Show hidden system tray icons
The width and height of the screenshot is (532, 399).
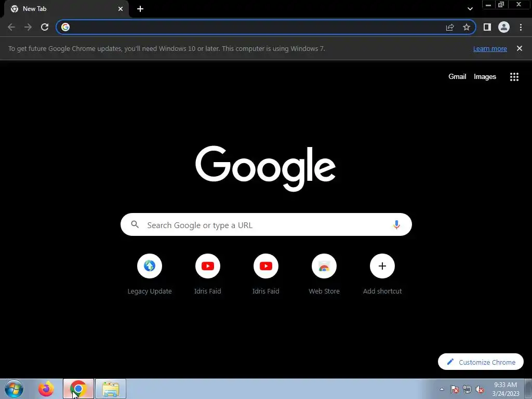[442, 389]
